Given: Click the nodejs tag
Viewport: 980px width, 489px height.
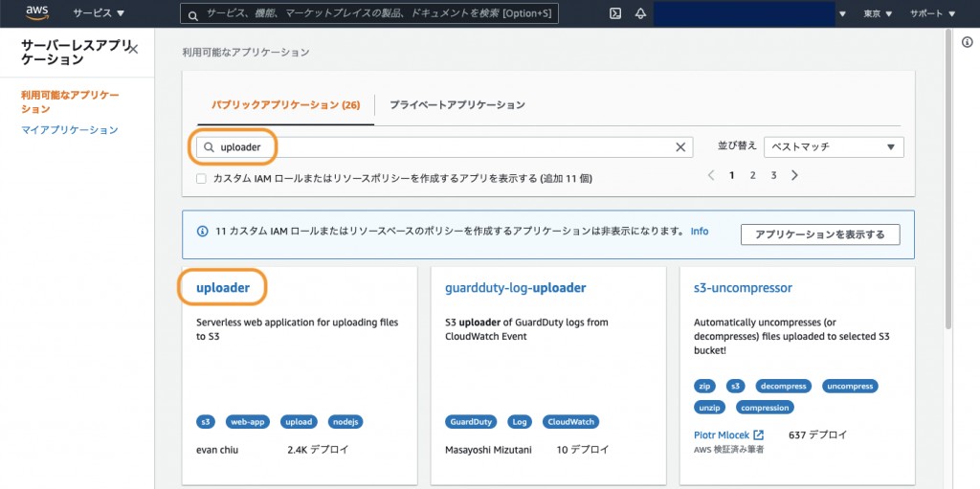Looking at the screenshot, I should (345, 421).
